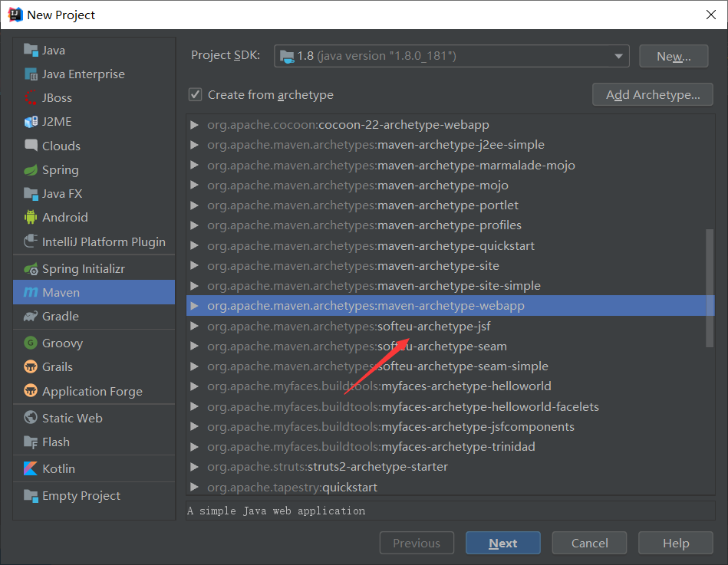Select softeu-archetype-seam-simple row
The height and width of the screenshot is (565, 728).
(450, 366)
